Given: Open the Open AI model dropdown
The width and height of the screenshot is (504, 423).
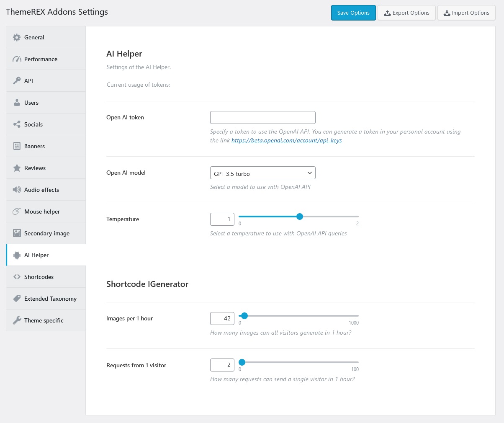Looking at the screenshot, I should [263, 173].
